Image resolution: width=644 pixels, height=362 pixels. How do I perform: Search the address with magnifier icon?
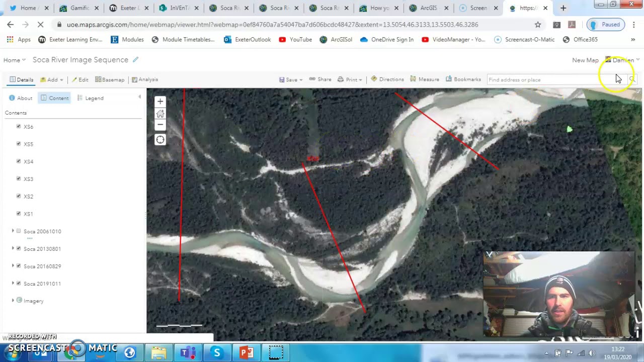pos(632,79)
